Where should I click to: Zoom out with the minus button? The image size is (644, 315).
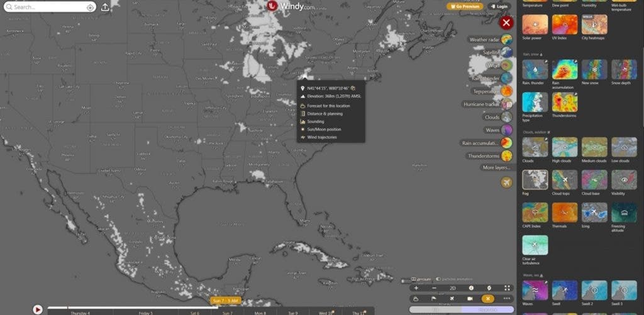pos(434,288)
